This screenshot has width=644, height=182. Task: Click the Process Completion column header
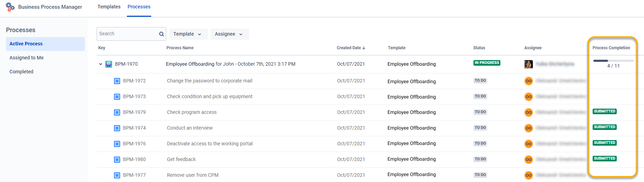611,48
